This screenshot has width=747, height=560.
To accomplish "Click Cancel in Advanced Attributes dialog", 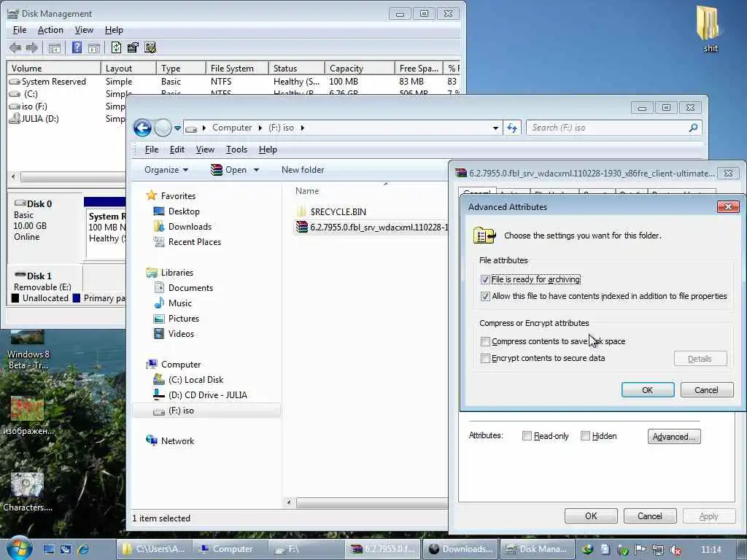I will click(706, 390).
